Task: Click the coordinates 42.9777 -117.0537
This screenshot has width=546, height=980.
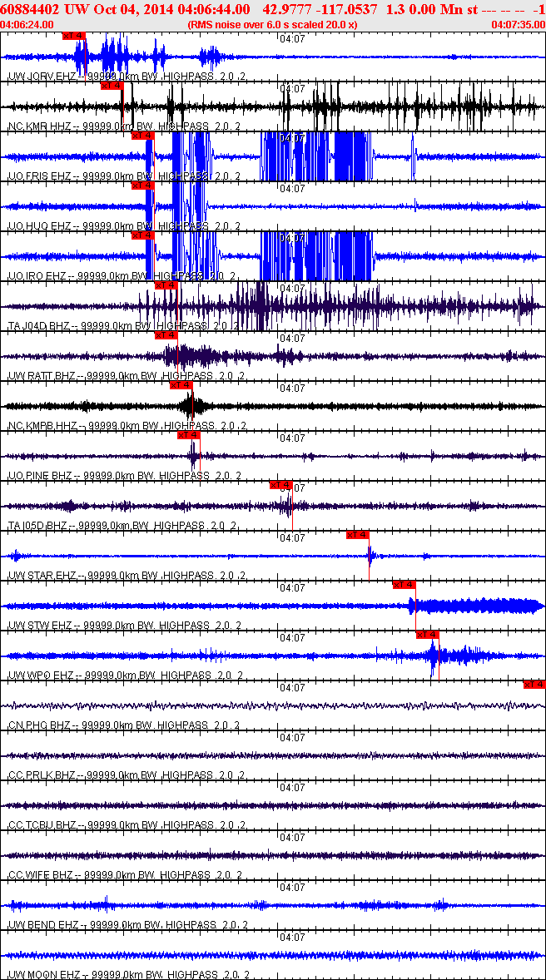Action: (x=320, y=9)
